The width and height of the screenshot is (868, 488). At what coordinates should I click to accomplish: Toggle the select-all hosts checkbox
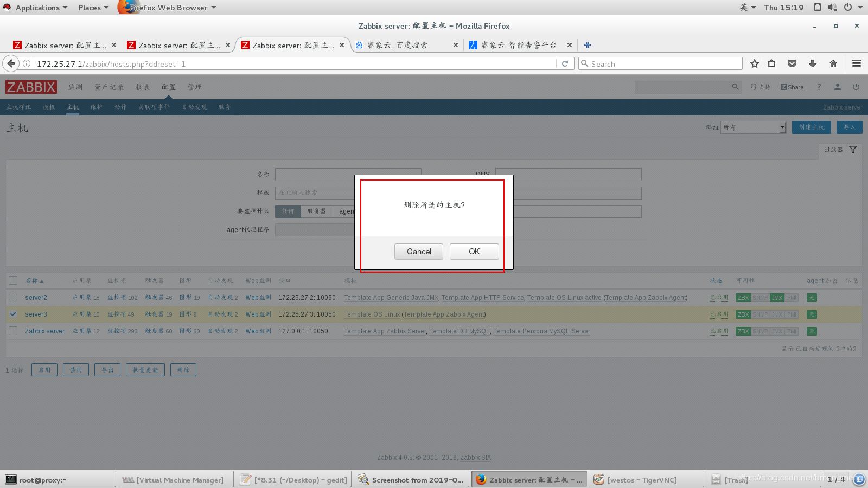(x=13, y=280)
